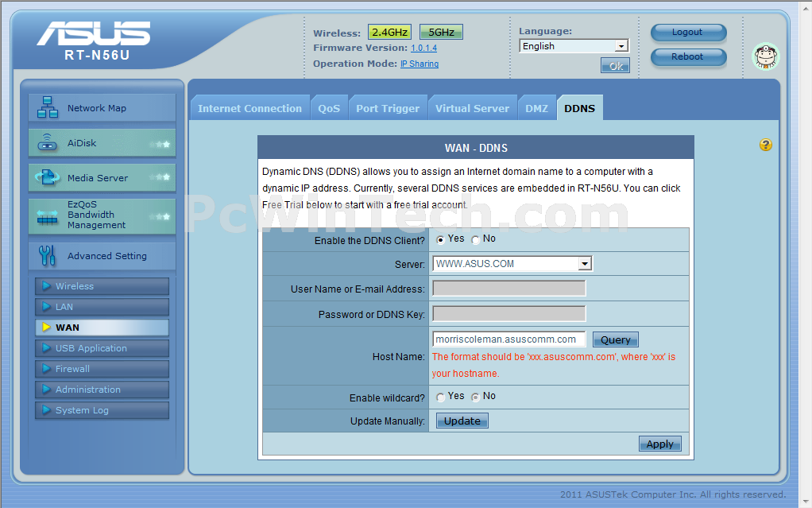
Task: Select No for Enable the DDNS Client
Action: (x=475, y=240)
